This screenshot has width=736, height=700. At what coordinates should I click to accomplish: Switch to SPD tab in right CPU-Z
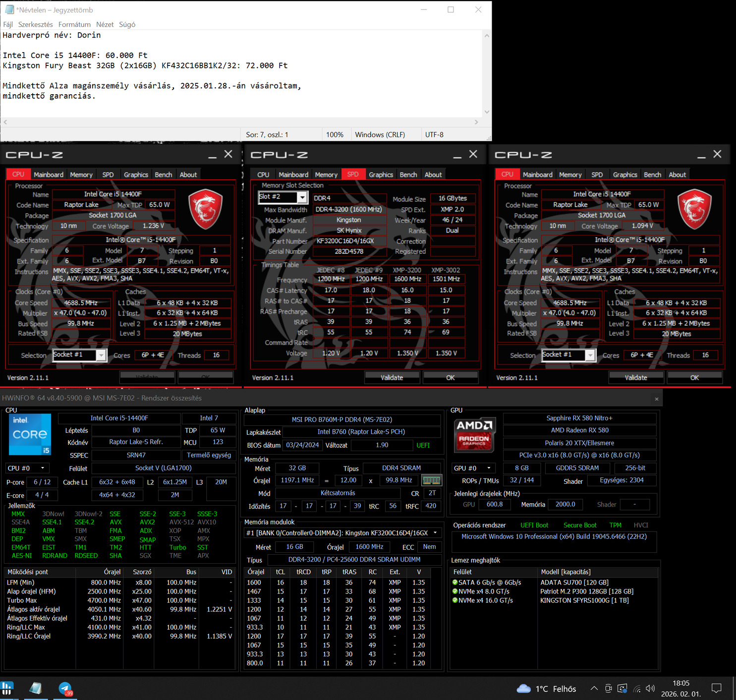click(597, 175)
